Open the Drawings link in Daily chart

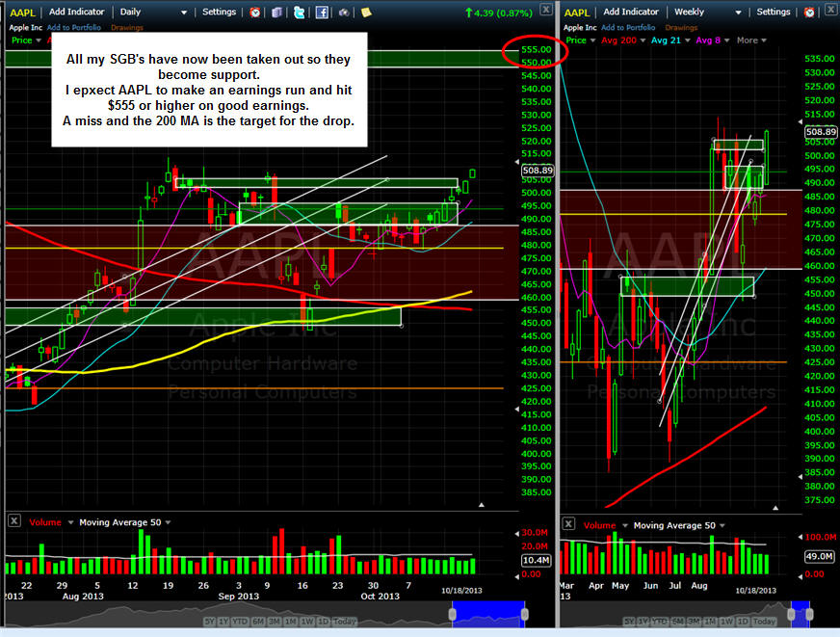point(127,27)
